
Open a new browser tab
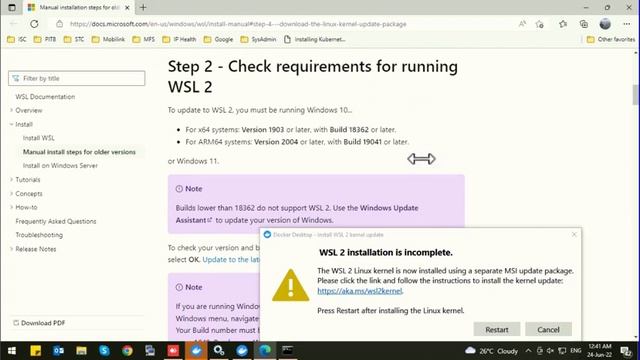(x=143, y=7)
